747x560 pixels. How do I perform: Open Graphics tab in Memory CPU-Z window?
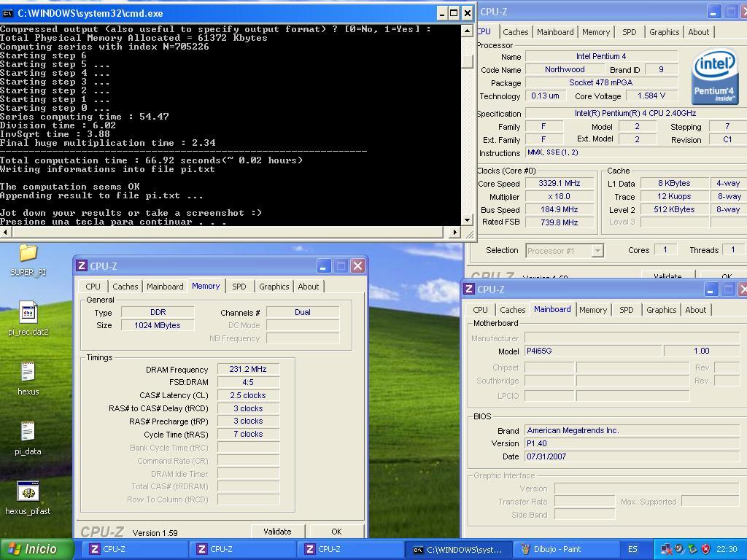pos(274,286)
